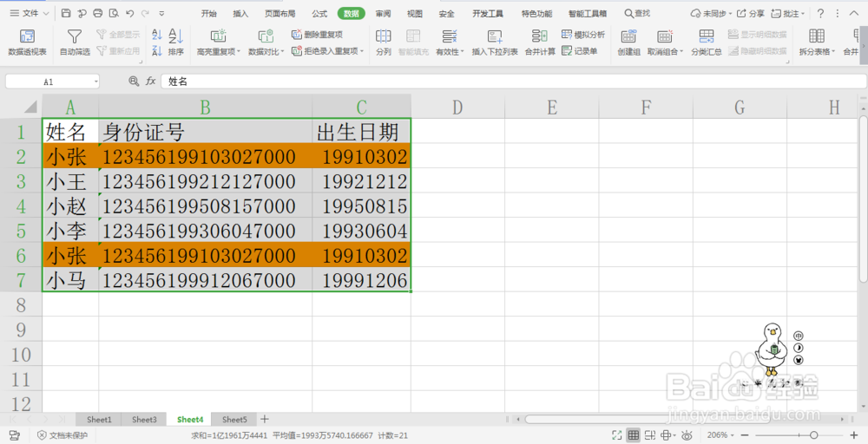Click the formula bar zoom magnifier icon
The height and width of the screenshot is (444, 868).
[134, 82]
